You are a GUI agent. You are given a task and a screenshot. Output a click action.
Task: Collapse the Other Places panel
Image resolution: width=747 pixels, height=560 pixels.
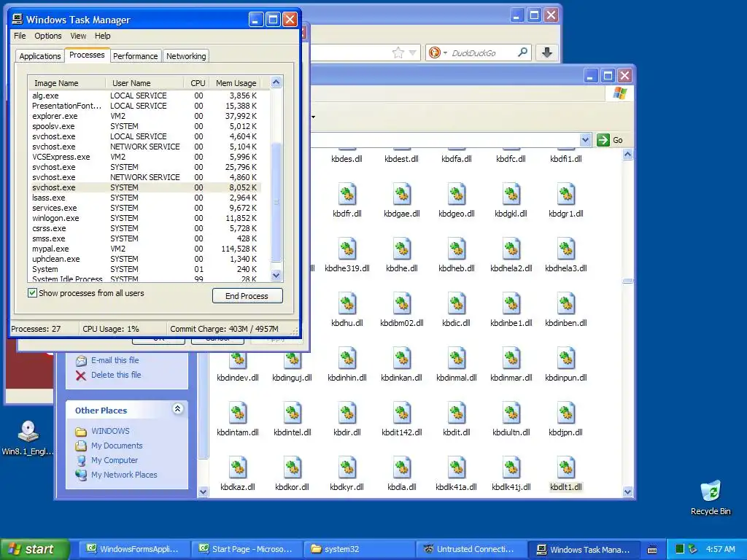178,408
